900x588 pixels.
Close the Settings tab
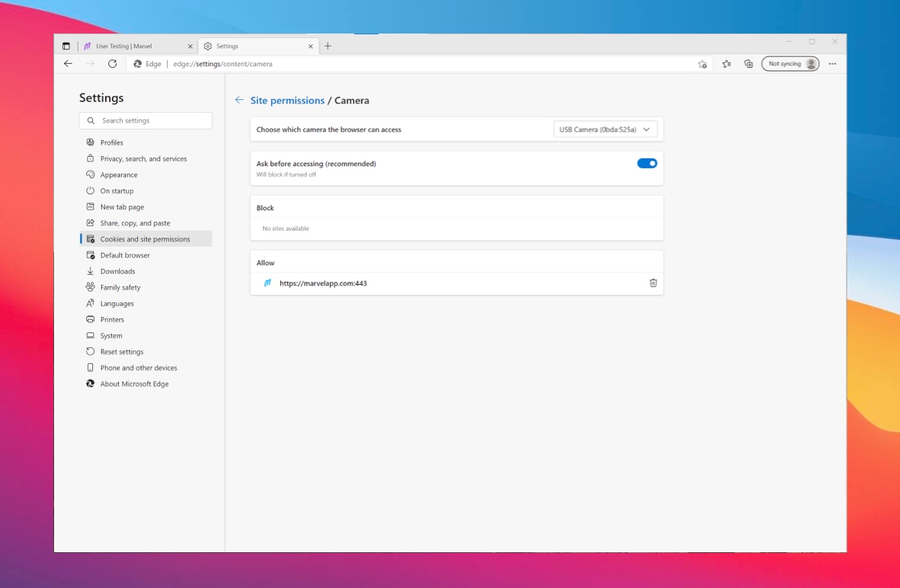click(x=310, y=46)
